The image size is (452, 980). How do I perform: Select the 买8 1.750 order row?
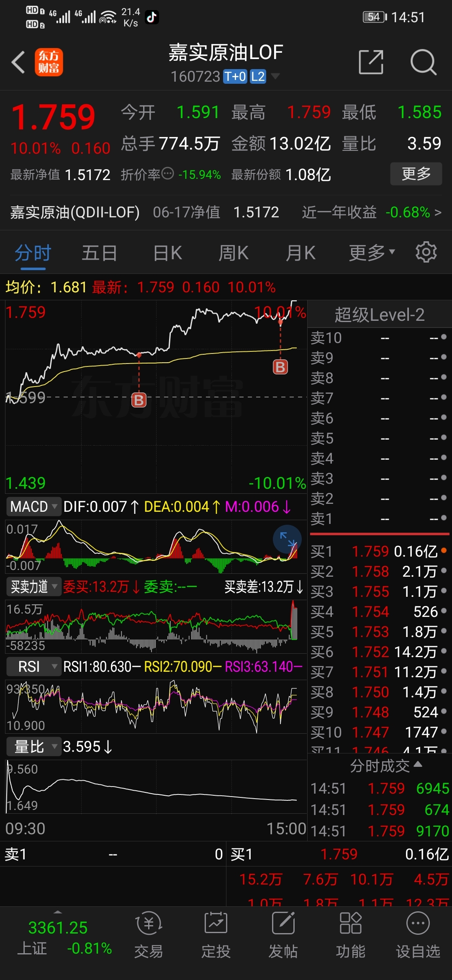[379, 692]
